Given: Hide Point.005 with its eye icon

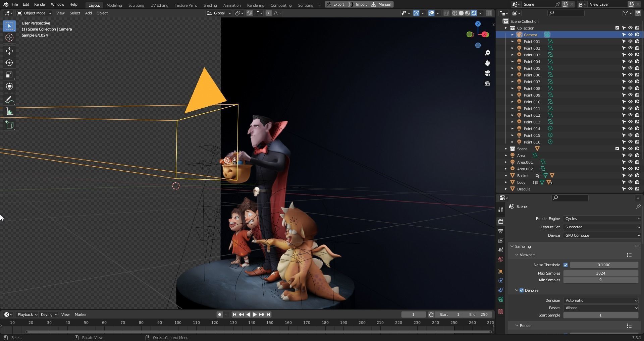Looking at the screenshot, I should (x=630, y=68).
